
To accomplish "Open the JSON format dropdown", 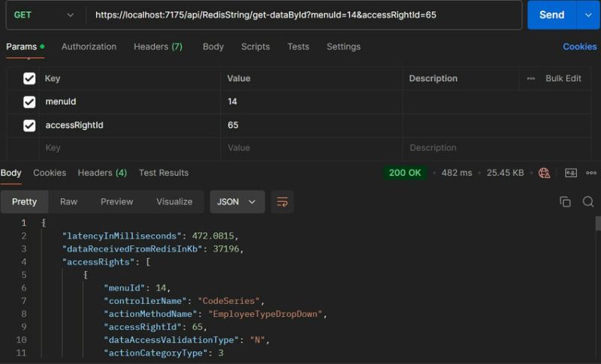I will point(237,202).
